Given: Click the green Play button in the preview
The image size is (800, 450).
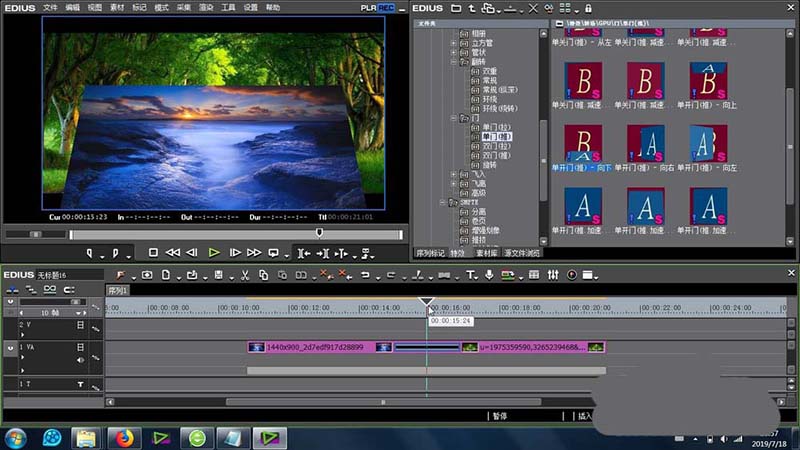Looking at the screenshot, I should (214, 253).
